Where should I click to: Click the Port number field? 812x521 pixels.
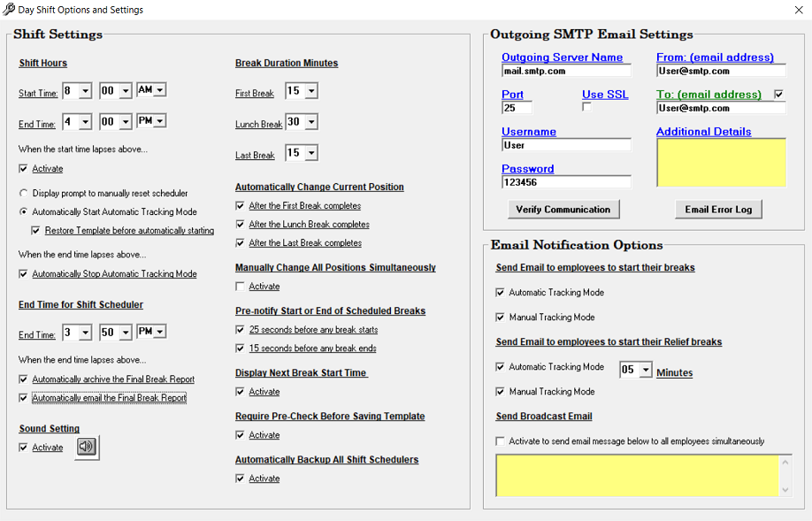[x=517, y=108]
